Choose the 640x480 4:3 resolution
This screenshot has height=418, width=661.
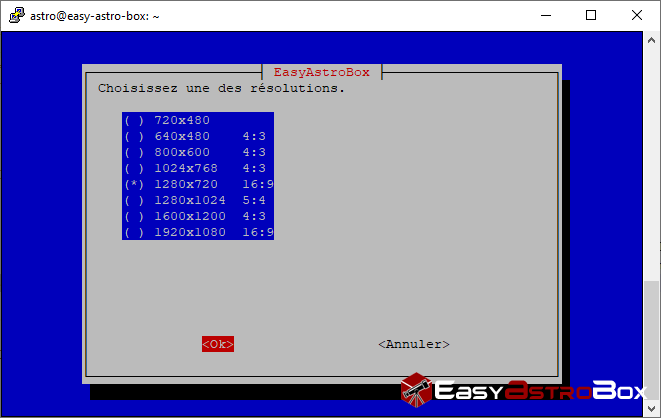tap(198, 136)
